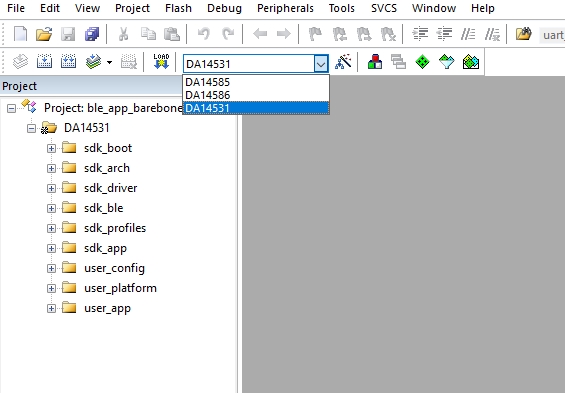
Task: Click the Rebuild all target files icon
Action: [68, 62]
